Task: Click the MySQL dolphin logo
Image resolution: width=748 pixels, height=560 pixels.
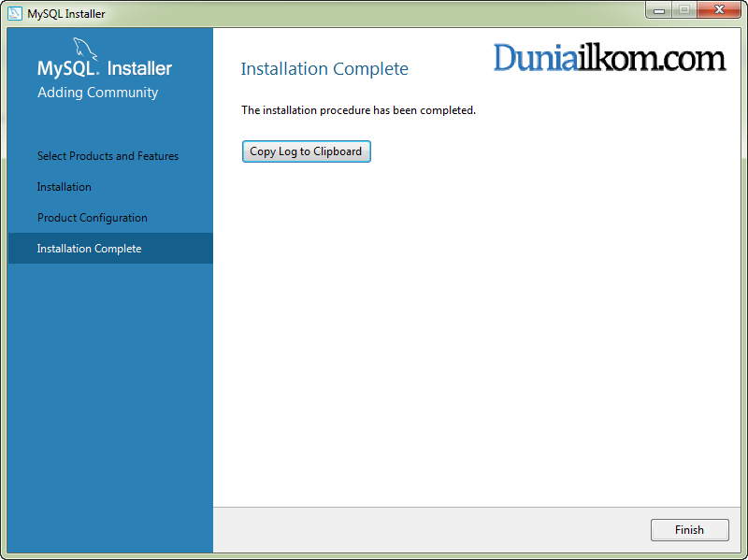Action: 85,50
